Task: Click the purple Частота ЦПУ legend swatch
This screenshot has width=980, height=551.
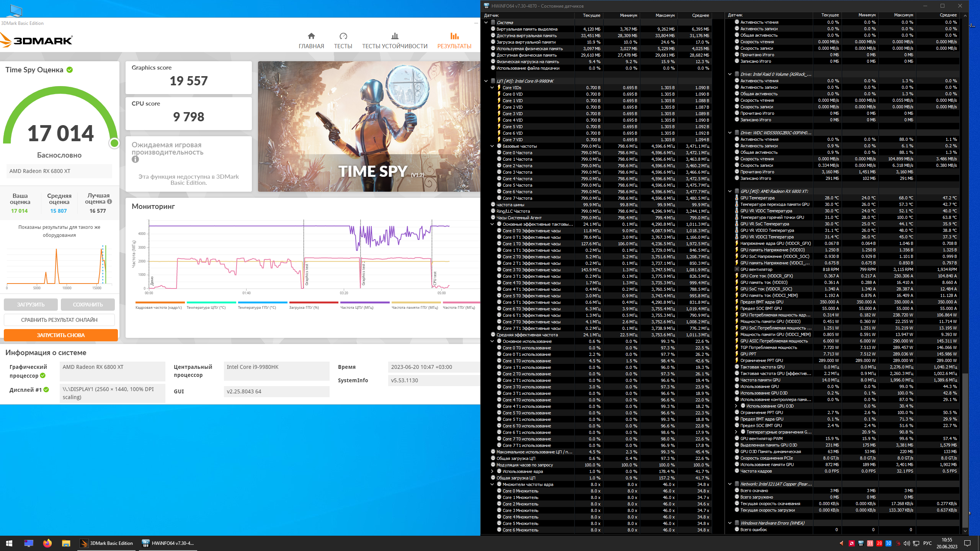Action: pos(364,302)
